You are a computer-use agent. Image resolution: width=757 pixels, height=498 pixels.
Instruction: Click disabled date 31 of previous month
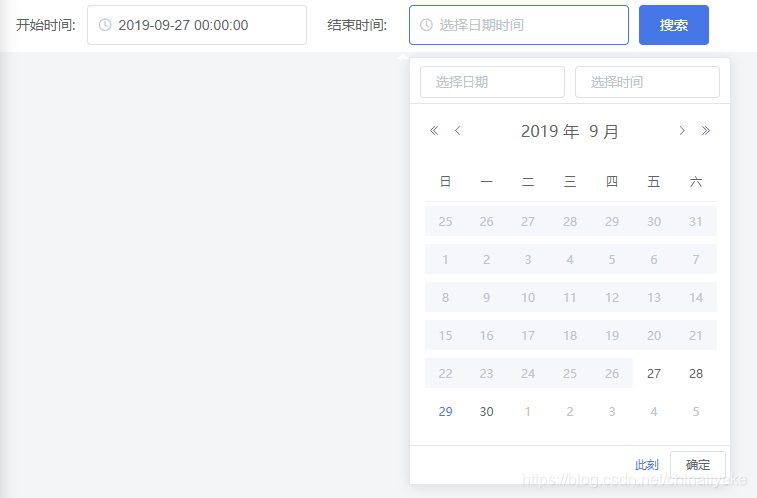[x=696, y=221]
